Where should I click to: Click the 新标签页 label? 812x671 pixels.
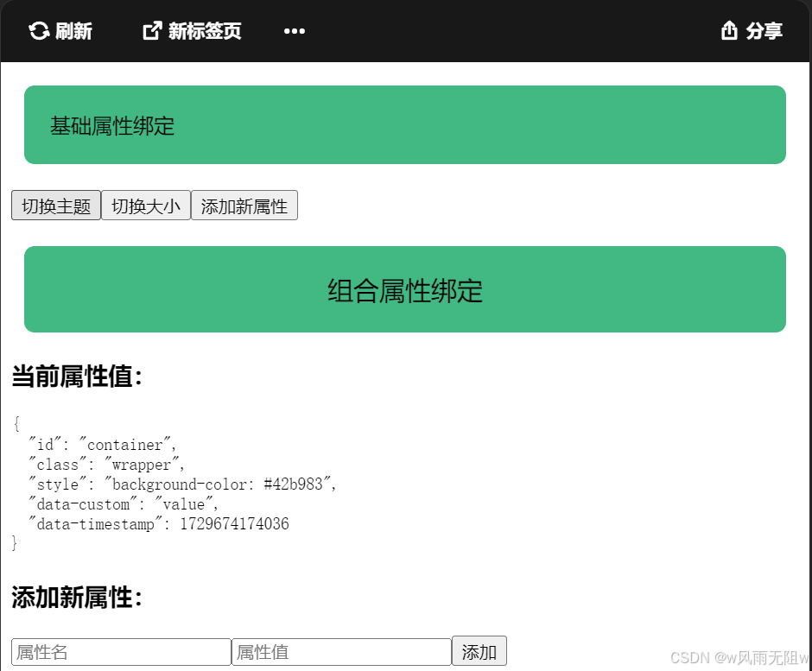(x=205, y=31)
